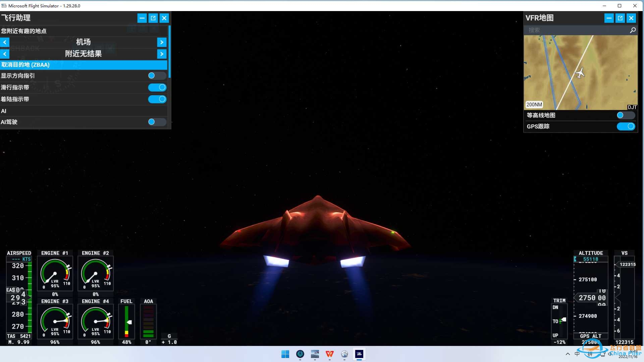The height and width of the screenshot is (362, 644).
Task: Open WPS Office from taskbar
Action: tap(329, 354)
